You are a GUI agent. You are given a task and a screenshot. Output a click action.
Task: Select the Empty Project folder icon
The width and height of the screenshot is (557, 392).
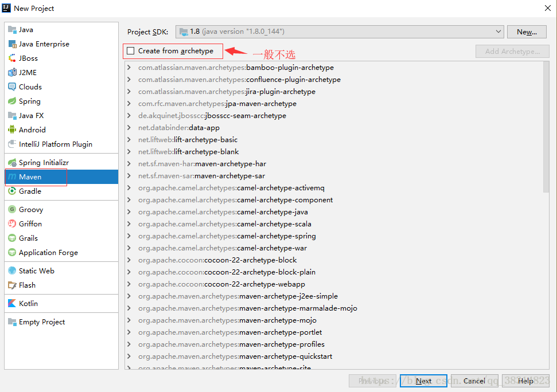tap(12, 322)
